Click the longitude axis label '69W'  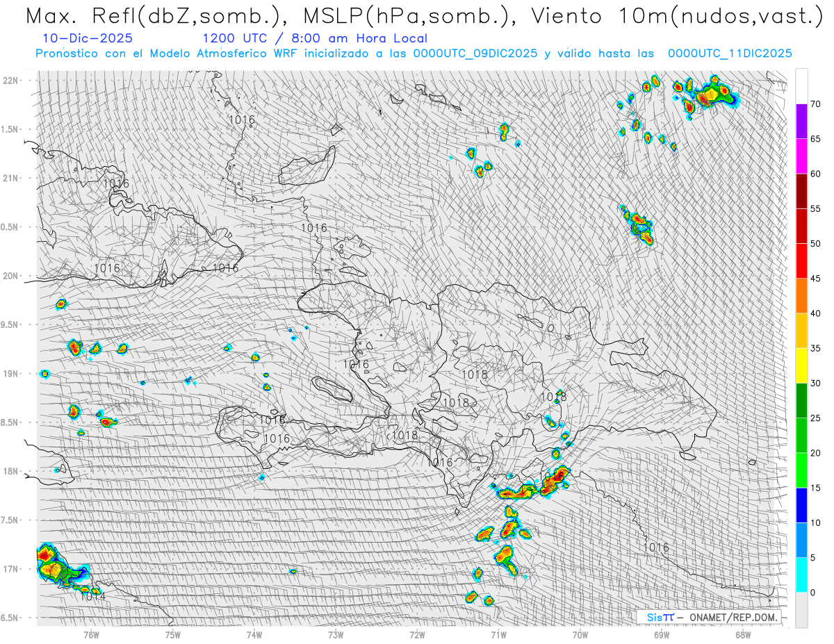tap(661, 634)
